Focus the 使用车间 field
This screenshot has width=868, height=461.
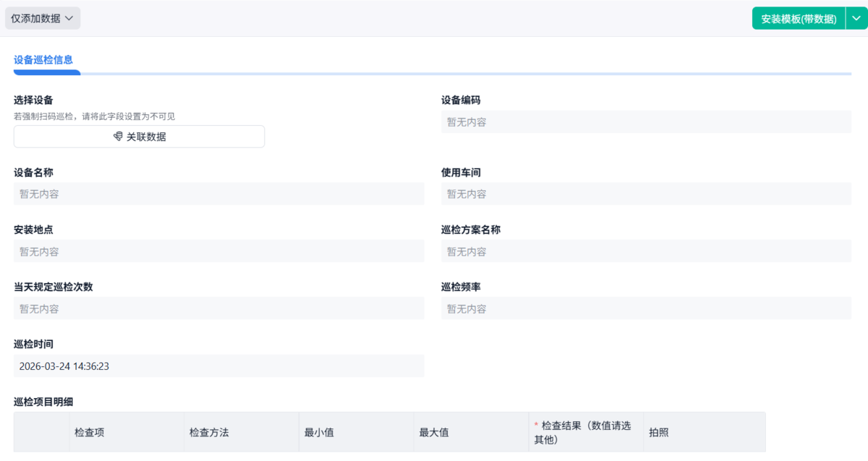[646, 194]
